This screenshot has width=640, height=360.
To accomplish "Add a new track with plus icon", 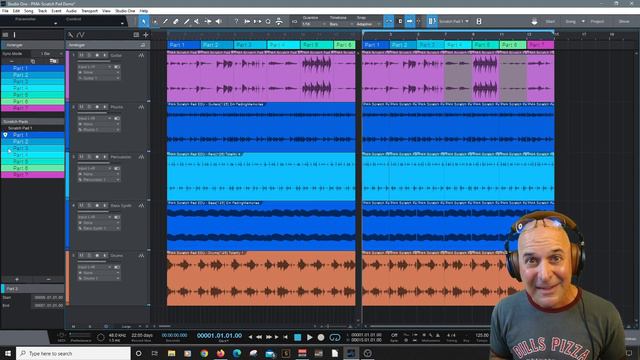I will coord(146,35).
